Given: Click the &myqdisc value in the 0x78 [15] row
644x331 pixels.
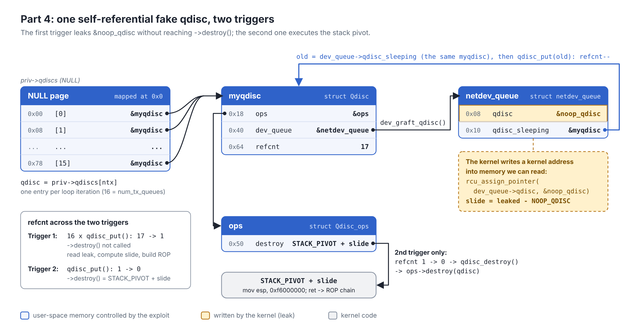Looking at the screenshot, I should (x=146, y=163).
